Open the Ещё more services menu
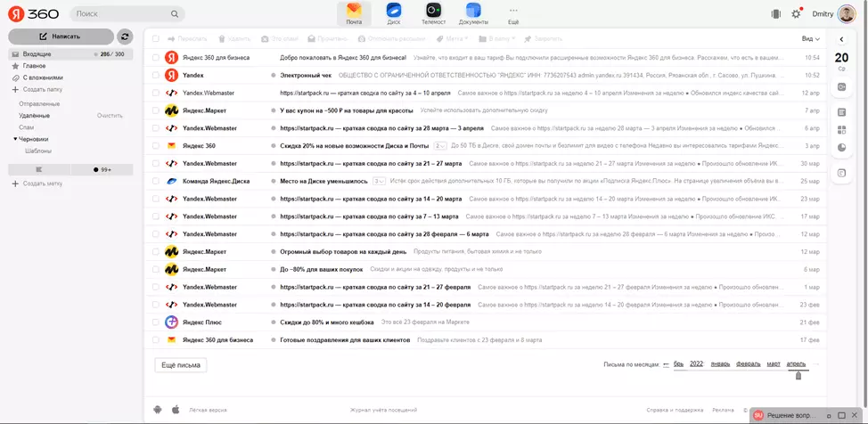Viewport: 868px width, 424px height. [x=513, y=14]
